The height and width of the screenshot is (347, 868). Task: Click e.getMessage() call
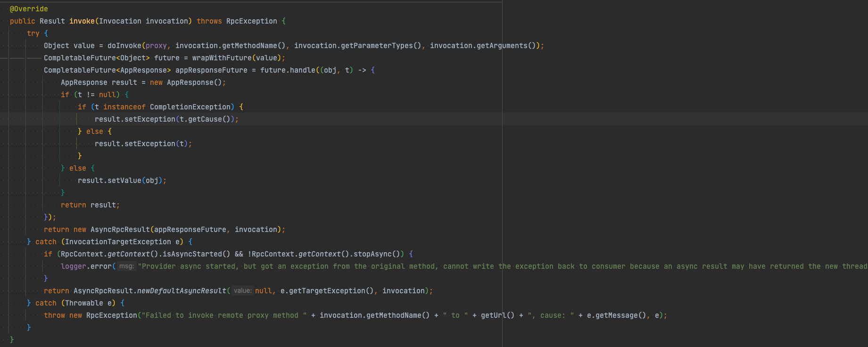pos(617,315)
